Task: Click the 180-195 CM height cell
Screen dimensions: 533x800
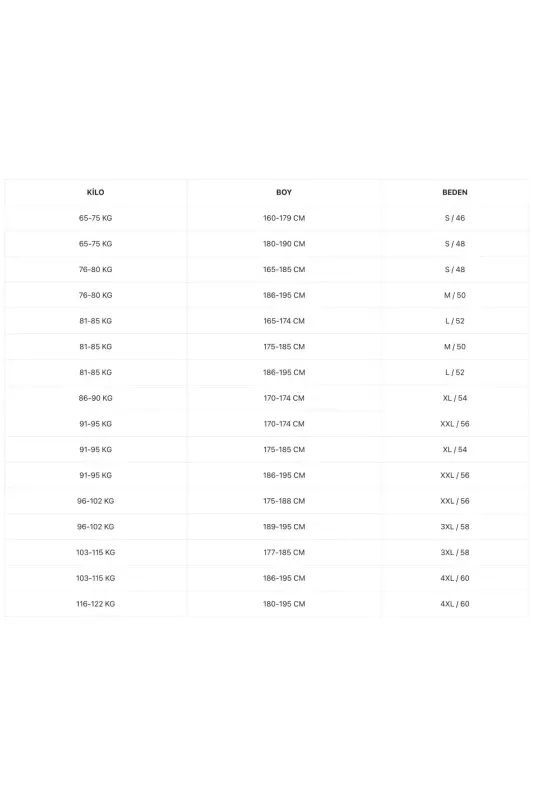Action: coord(284,604)
